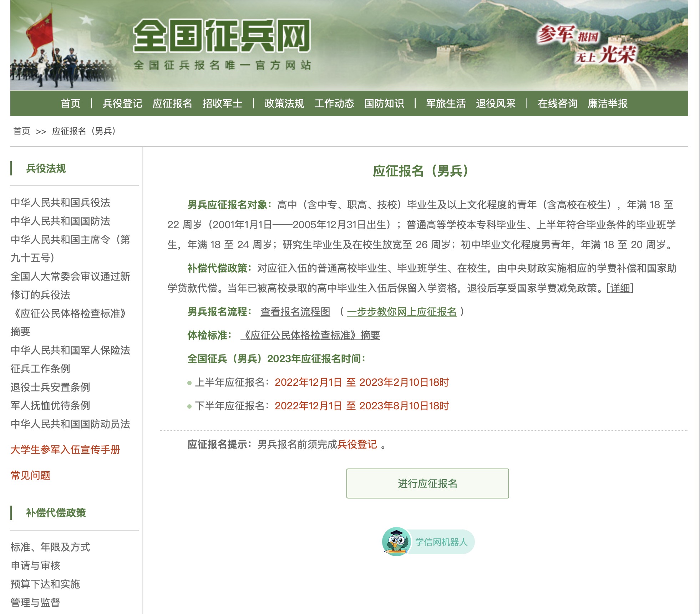Screen dimensions: 700x614
Task: Open the 兵役登记 navigation item
Action: tap(122, 103)
